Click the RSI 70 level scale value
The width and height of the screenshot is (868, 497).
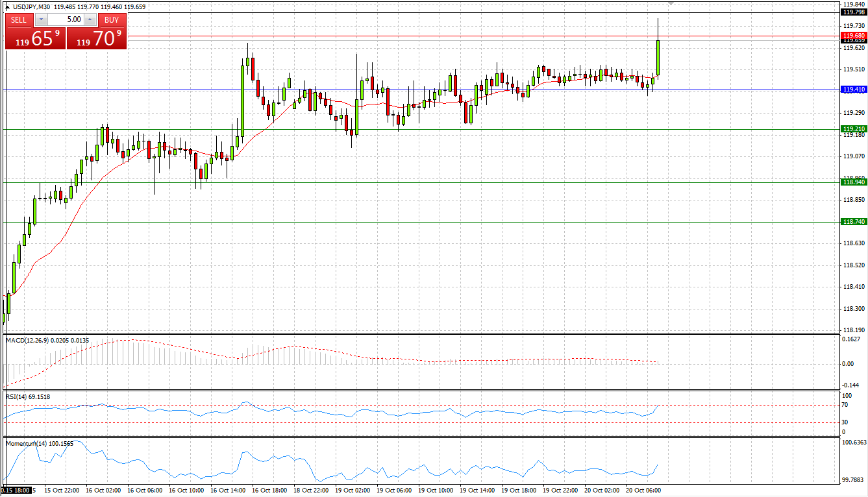click(845, 405)
